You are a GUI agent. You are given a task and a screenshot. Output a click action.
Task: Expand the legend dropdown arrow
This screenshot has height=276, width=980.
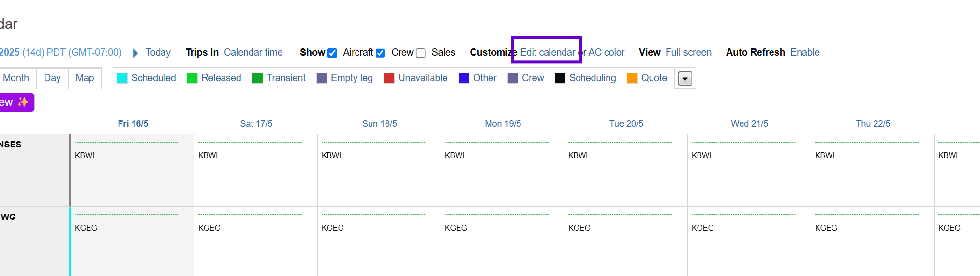point(685,78)
